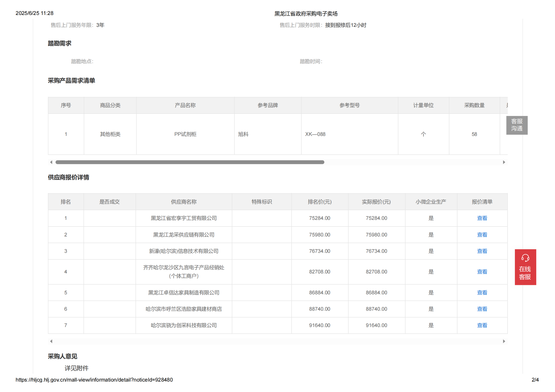This screenshot has width=555, height=392.
Task: Click the 实际报价(元) column header
Action: (376, 202)
